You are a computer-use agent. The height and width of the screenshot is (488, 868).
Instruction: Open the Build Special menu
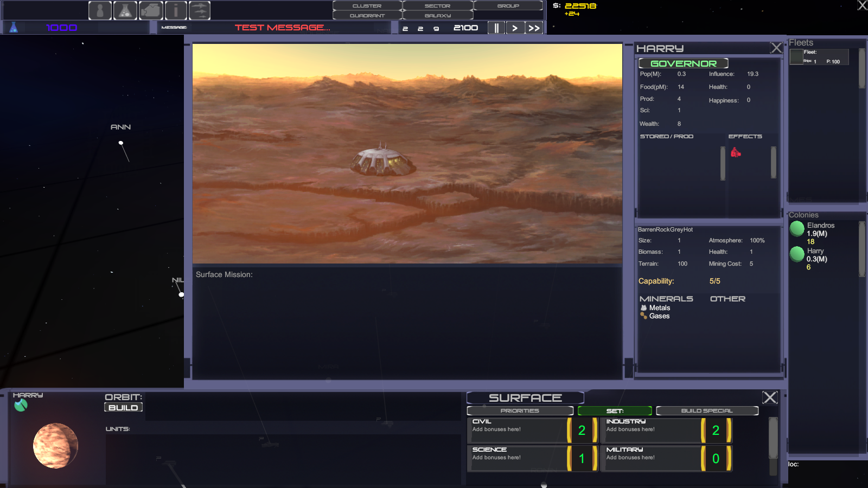click(707, 410)
